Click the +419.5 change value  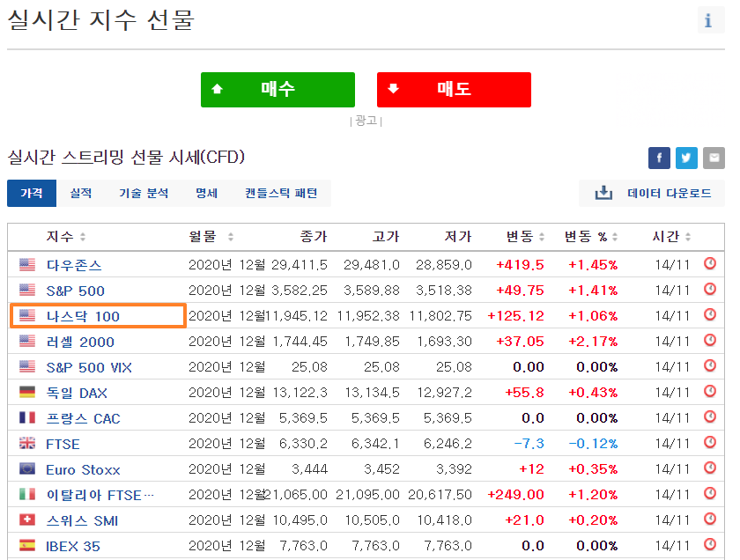coord(520,265)
